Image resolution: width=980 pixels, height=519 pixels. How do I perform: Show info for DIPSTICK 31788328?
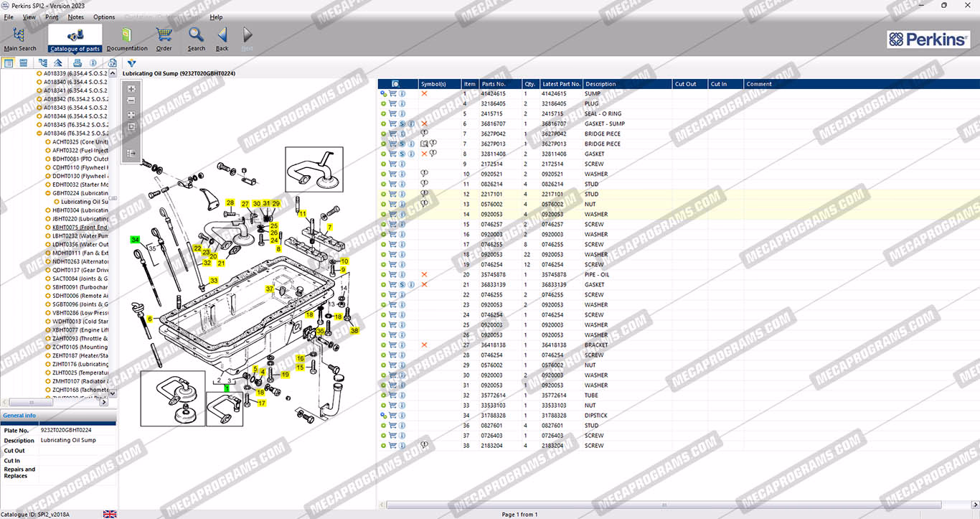402,416
